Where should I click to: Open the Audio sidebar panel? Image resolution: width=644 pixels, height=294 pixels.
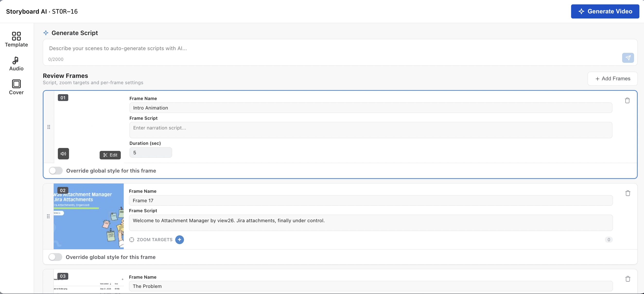tap(16, 64)
